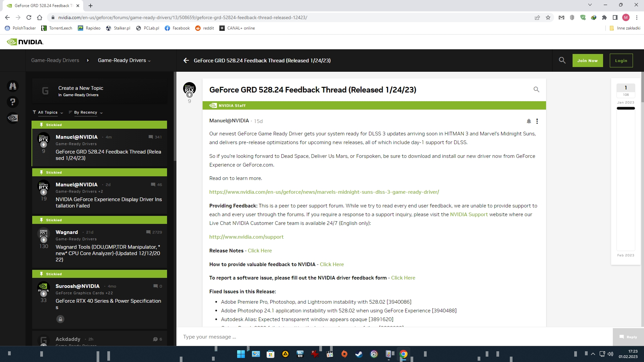Click the Login button
The width and height of the screenshot is (644, 362).
click(621, 61)
